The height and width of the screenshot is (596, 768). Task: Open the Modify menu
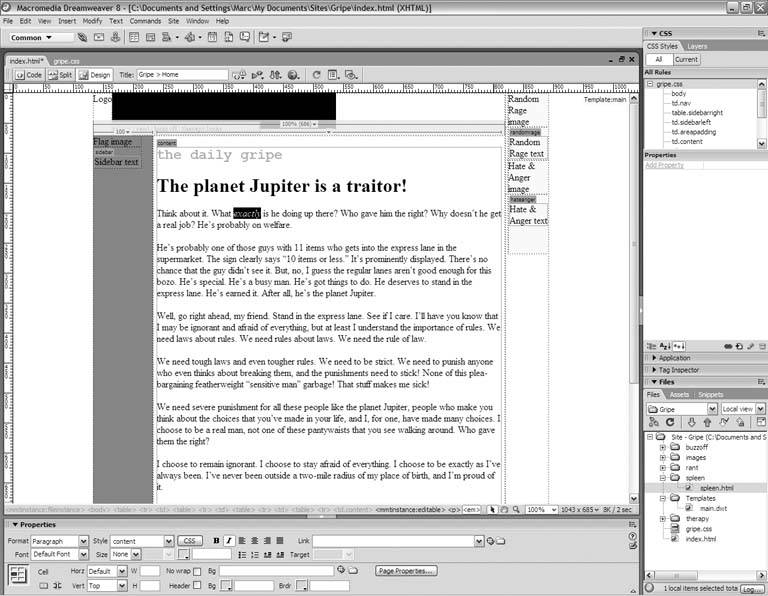(x=92, y=21)
